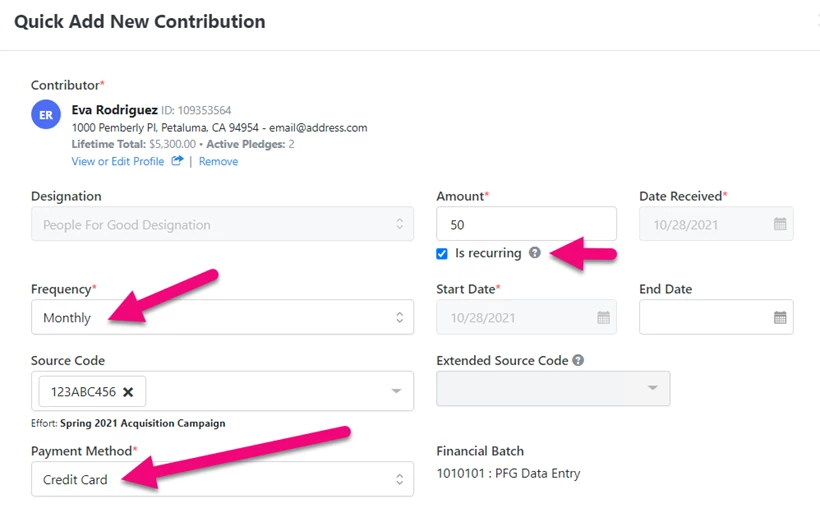Click View or Edit Profile link

pyautogui.click(x=118, y=161)
